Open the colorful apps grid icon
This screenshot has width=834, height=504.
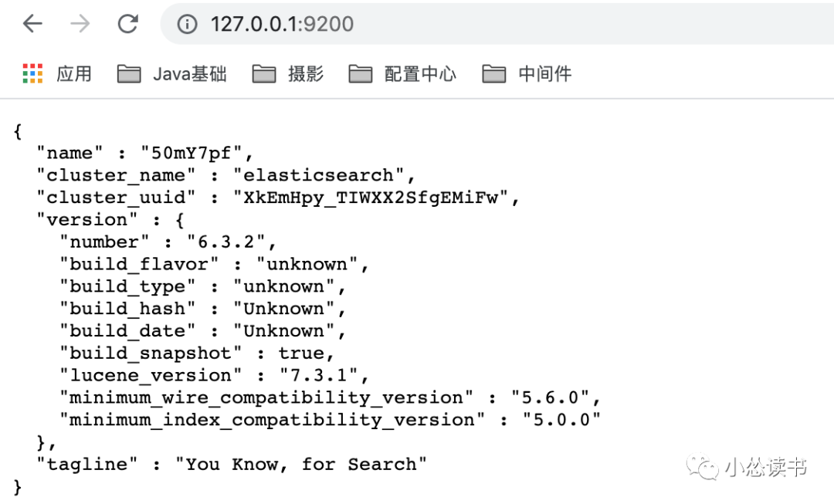pos(32,73)
